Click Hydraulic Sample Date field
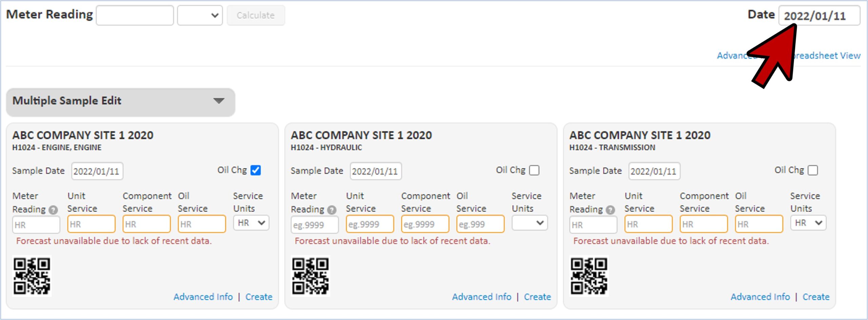868x320 pixels. click(375, 171)
